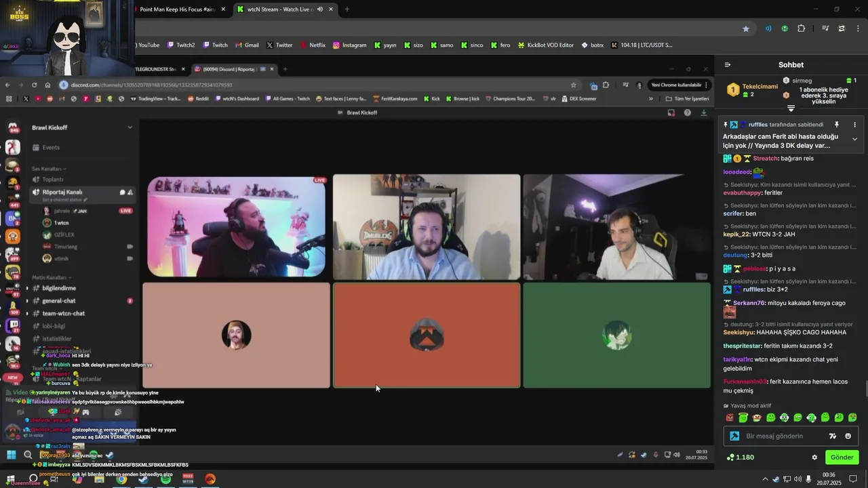The image size is (868, 488).
Task: Send message with Gönder button
Action: coord(842,457)
